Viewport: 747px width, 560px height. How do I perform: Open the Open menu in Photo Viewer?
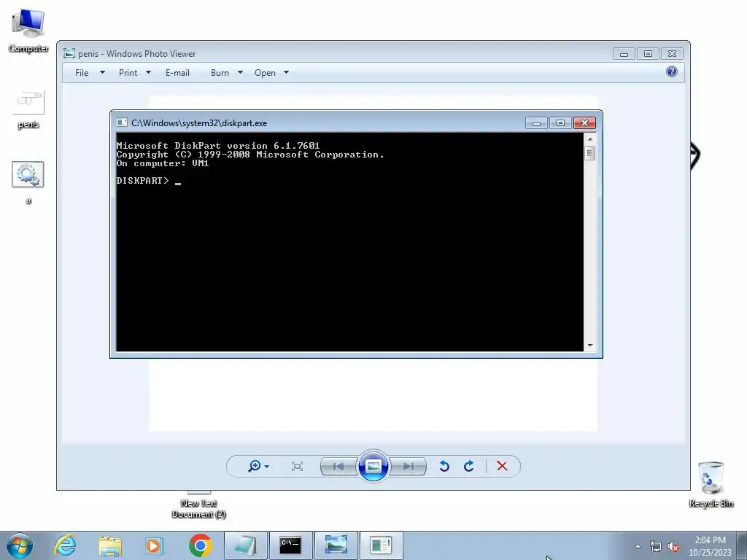pos(265,73)
